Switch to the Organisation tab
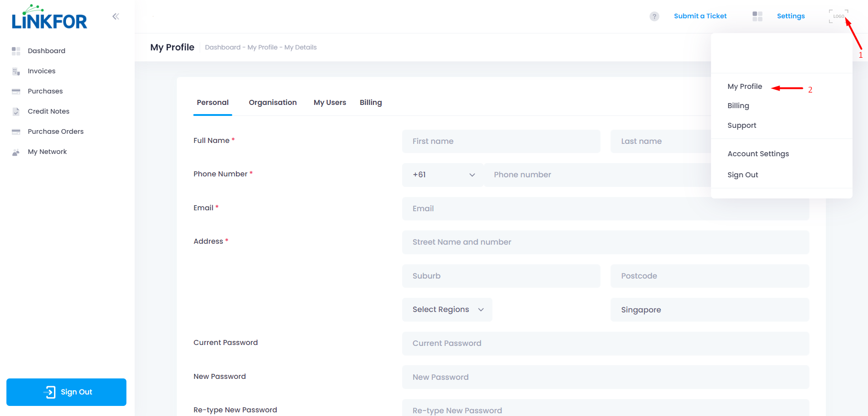The image size is (868, 416). [273, 103]
